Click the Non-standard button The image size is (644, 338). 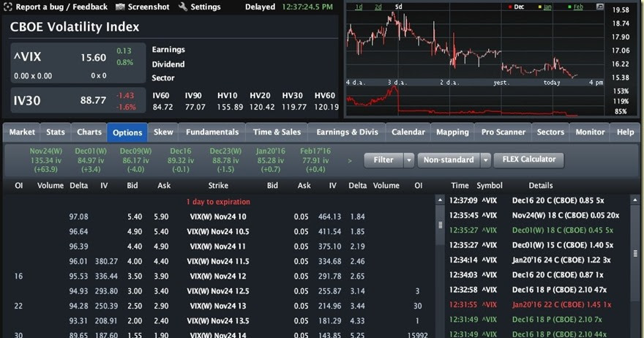[x=449, y=159]
